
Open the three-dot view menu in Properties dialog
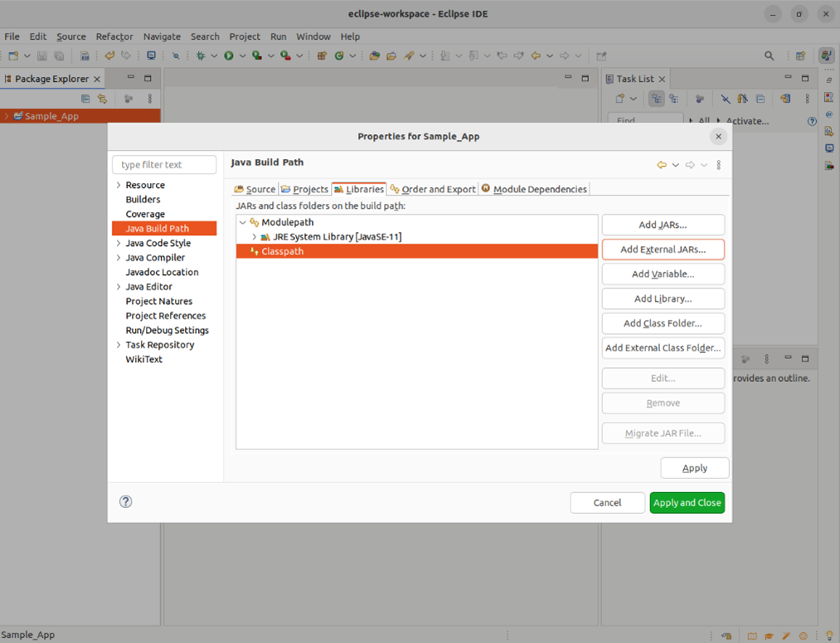pyautogui.click(x=719, y=165)
